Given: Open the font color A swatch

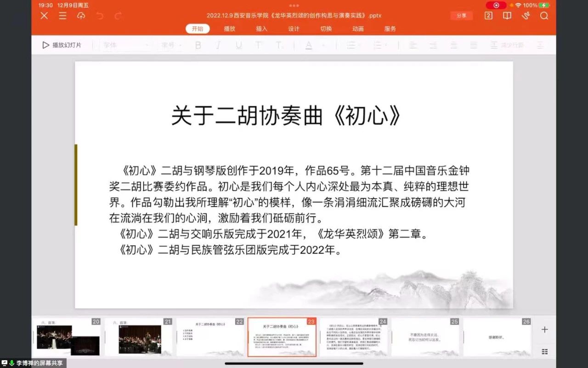Looking at the screenshot, I should tap(309, 45).
